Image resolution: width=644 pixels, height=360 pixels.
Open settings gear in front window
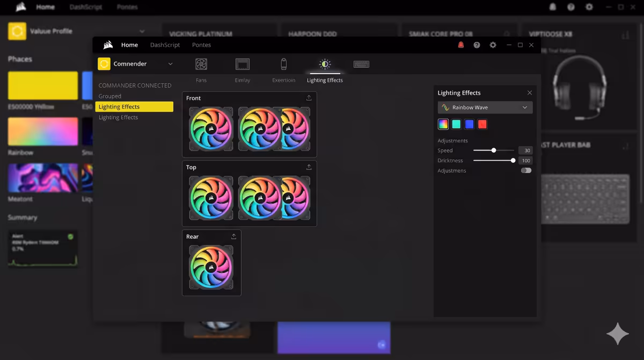tap(493, 45)
